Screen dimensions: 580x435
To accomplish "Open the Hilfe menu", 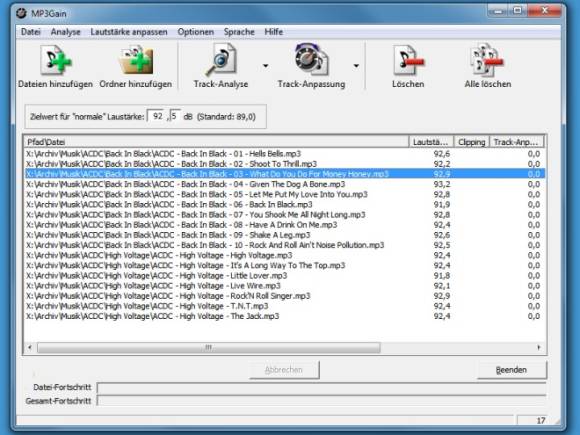I will pyautogui.click(x=274, y=32).
